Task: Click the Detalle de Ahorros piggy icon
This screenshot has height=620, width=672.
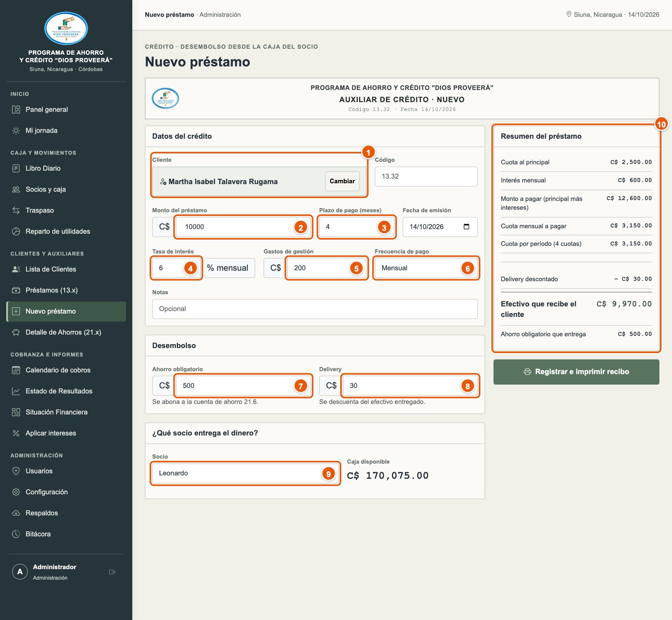Action: tap(16, 332)
